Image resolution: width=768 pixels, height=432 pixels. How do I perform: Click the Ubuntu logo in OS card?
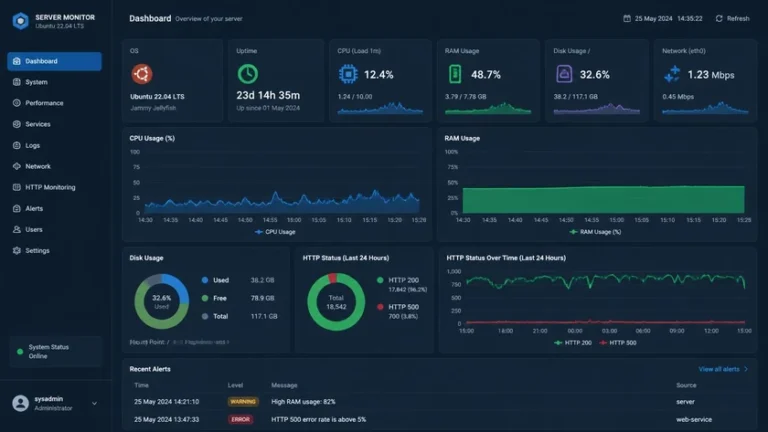point(142,74)
